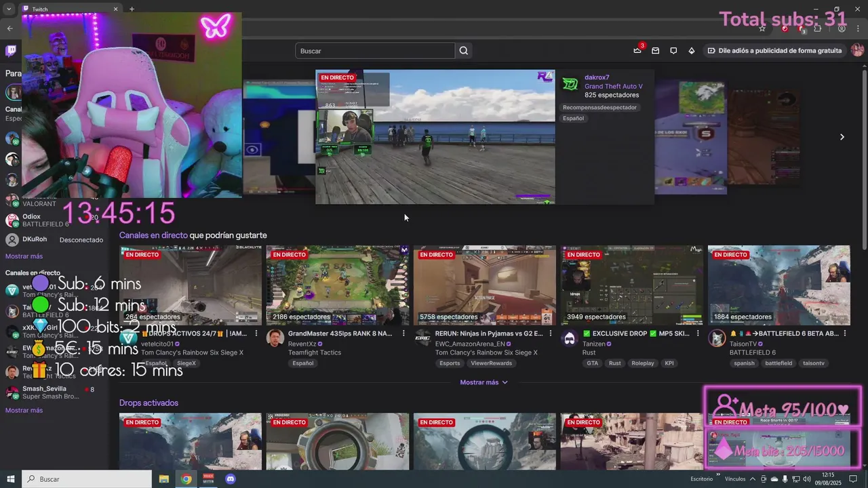The width and height of the screenshot is (868, 488).
Task: Open options menu for BATTLEFIELD 6 BETA stream
Action: 845,333
